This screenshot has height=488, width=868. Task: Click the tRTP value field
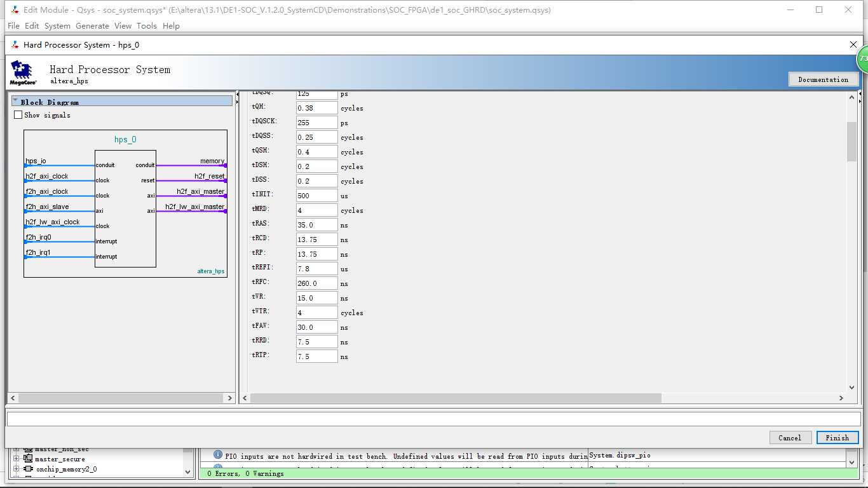pos(316,356)
